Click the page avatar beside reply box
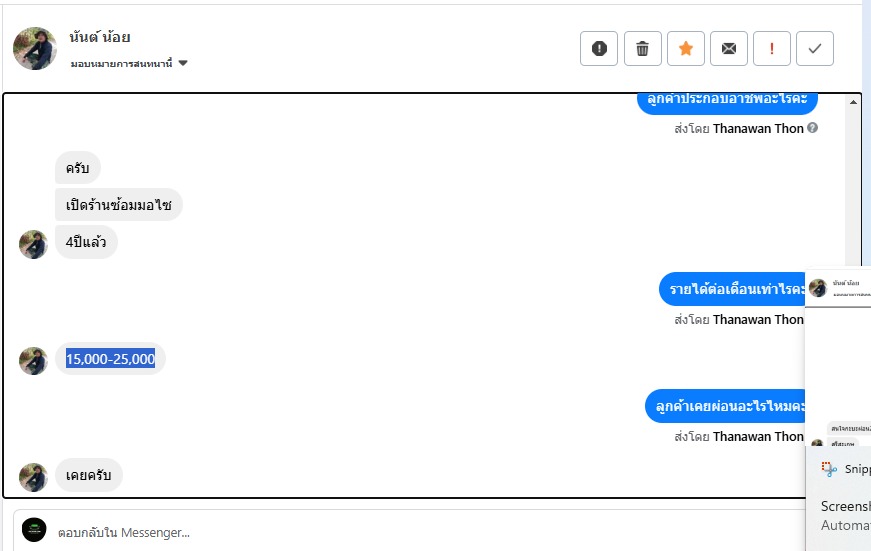Image resolution: width=871 pixels, height=551 pixels. 35,531
